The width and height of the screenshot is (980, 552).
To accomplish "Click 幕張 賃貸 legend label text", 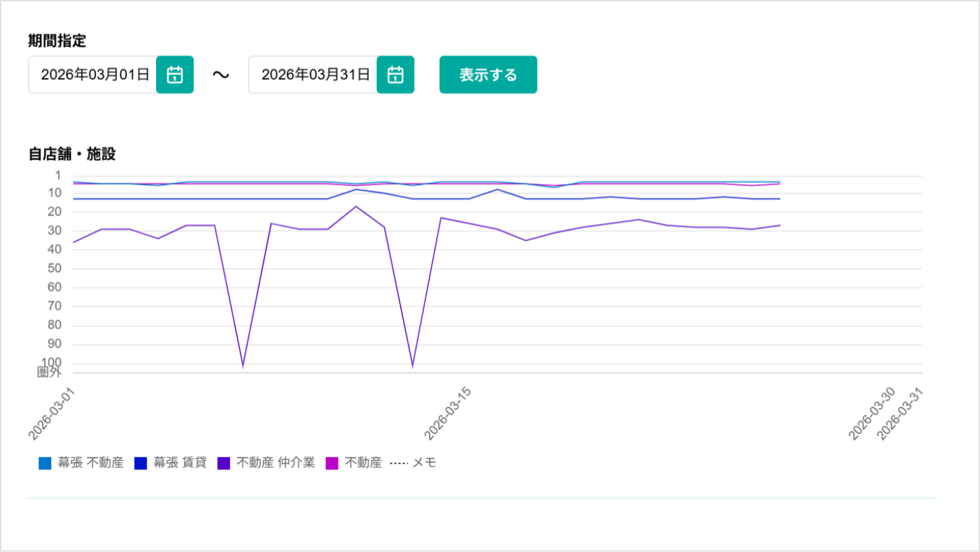I will point(180,463).
